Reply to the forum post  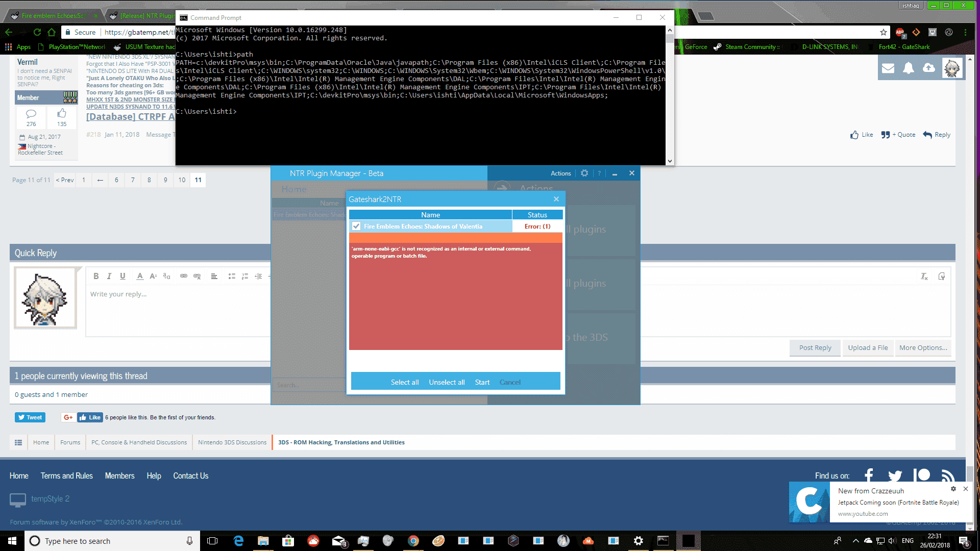coord(937,135)
